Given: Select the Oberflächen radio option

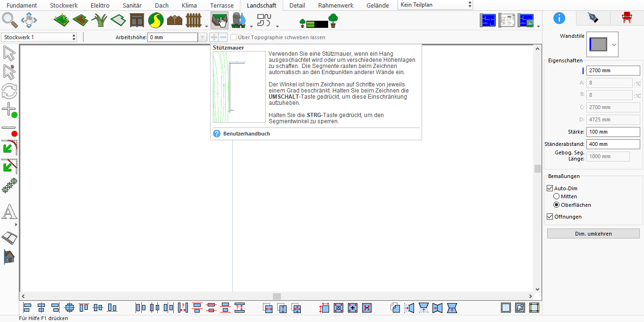Looking at the screenshot, I should (x=557, y=205).
